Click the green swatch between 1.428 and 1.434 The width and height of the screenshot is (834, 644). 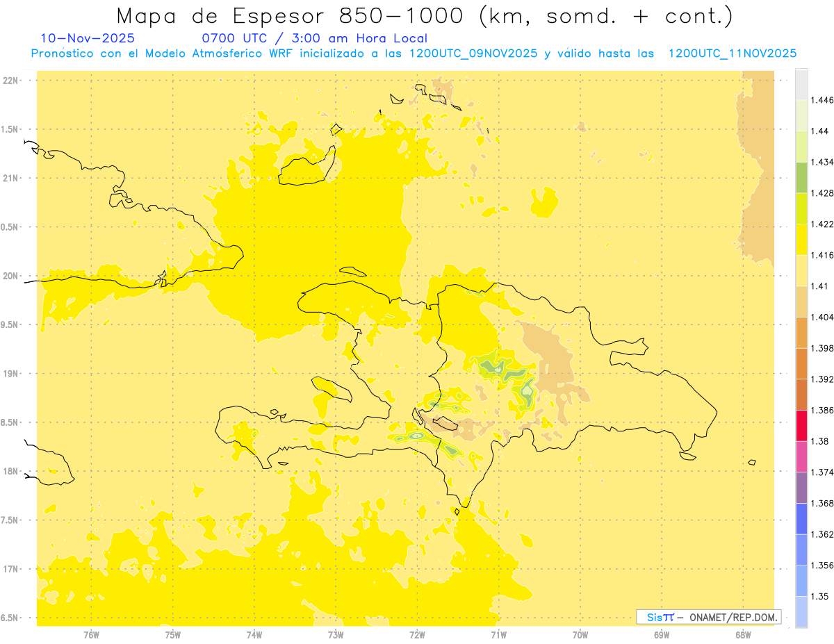click(x=801, y=177)
